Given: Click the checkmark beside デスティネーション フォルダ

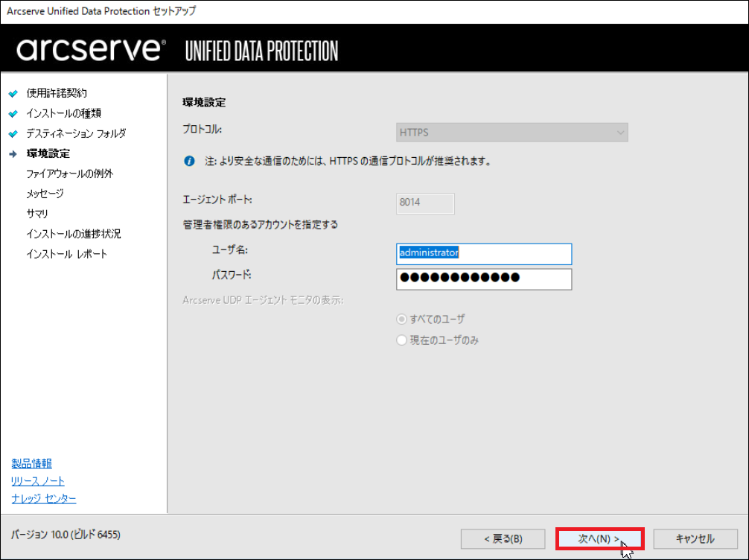Looking at the screenshot, I should pyautogui.click(x=13, y=133).
